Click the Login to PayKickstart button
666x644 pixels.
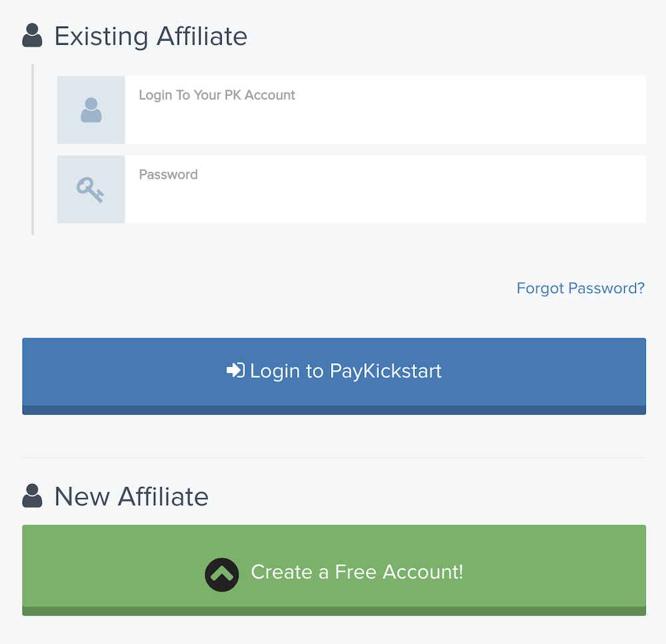point(334,376)
